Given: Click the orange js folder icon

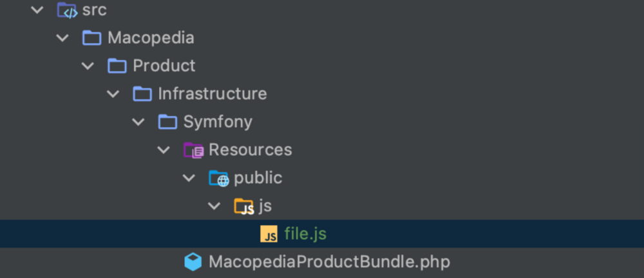Looking at the screenshot, I should tap(243, 206).
